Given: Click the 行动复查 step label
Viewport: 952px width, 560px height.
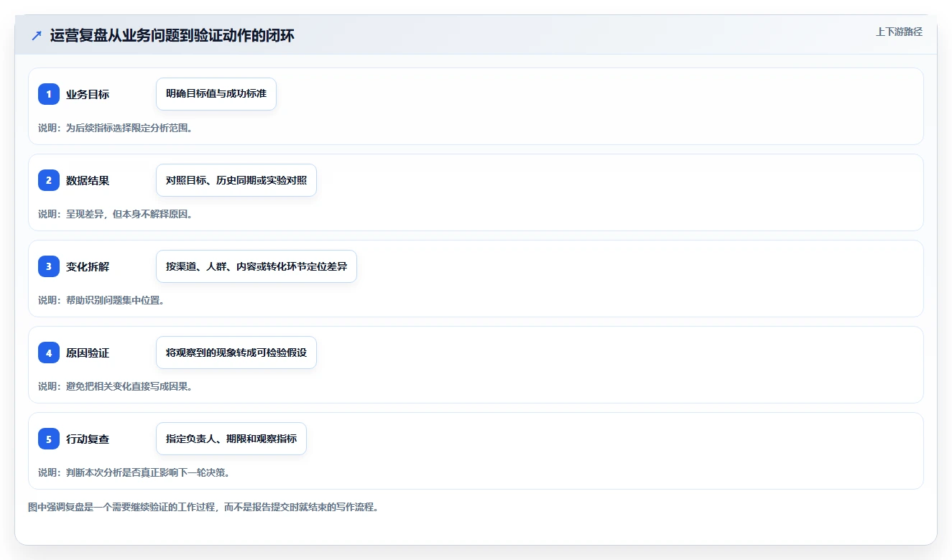Looking at the screenshot, I should (88, 439).
